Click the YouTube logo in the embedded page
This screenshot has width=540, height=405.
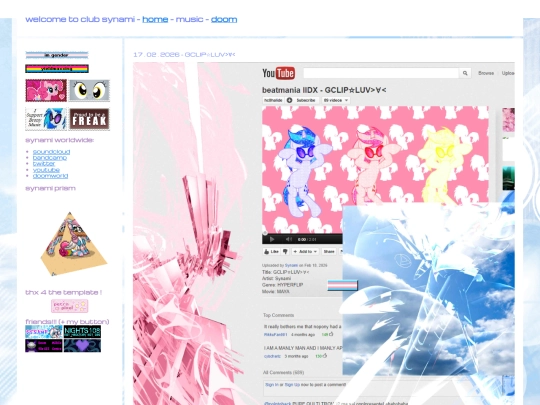[278, 73]
